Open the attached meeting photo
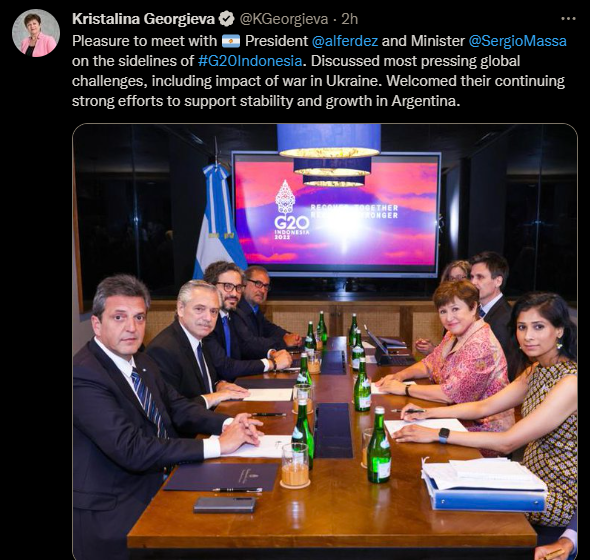590x560 pixels. [x=325, y=342]
